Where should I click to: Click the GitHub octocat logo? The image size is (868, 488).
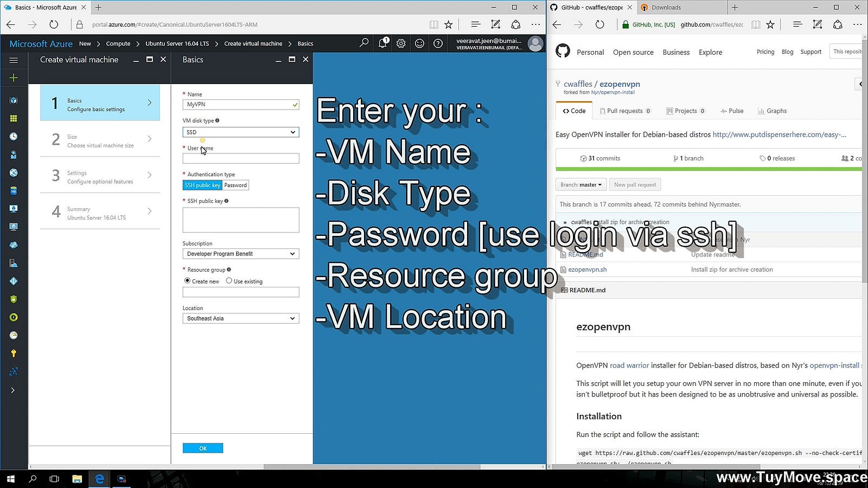tap(563, 52)
